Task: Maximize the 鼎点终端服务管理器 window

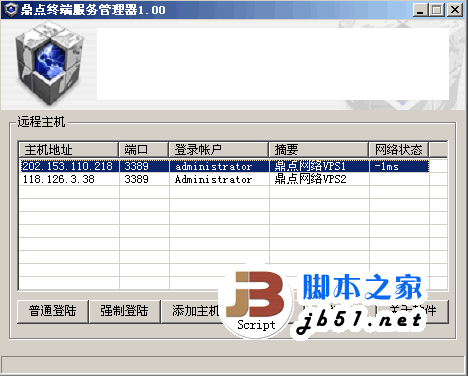Action: pos(437,10)
